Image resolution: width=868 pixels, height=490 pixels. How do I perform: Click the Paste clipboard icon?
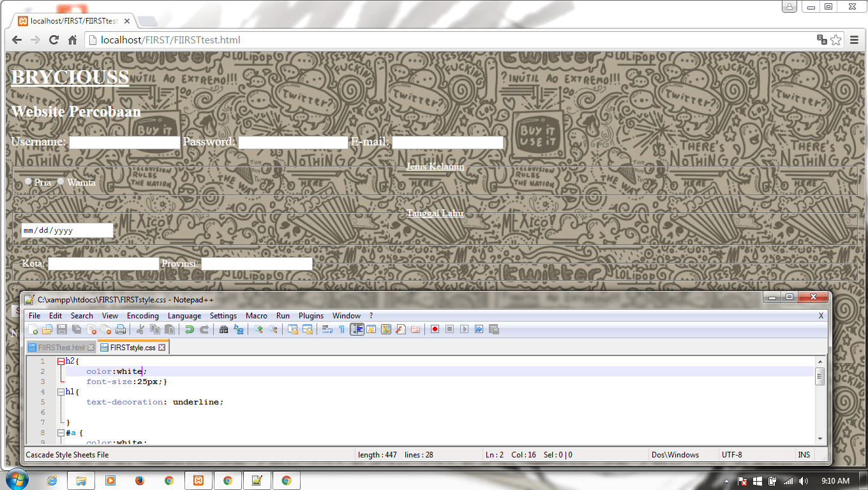click(x=170, y=329)
